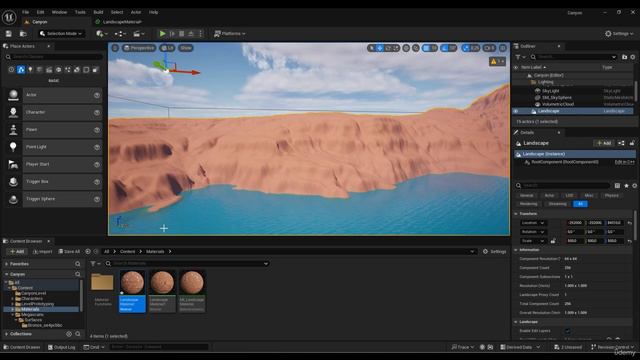Open the Window menu
Viewport: 640px width, 360px height.
(60, 12)
